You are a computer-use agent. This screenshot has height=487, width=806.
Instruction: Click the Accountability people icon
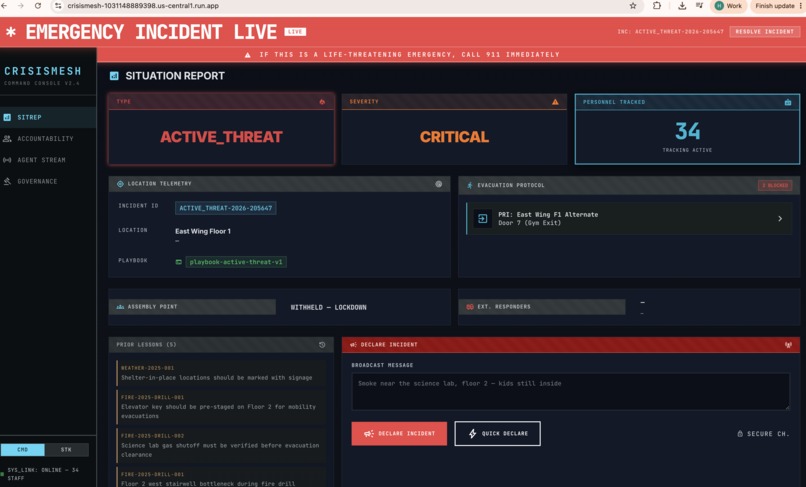pyautogui.click(x=7, y=138)
